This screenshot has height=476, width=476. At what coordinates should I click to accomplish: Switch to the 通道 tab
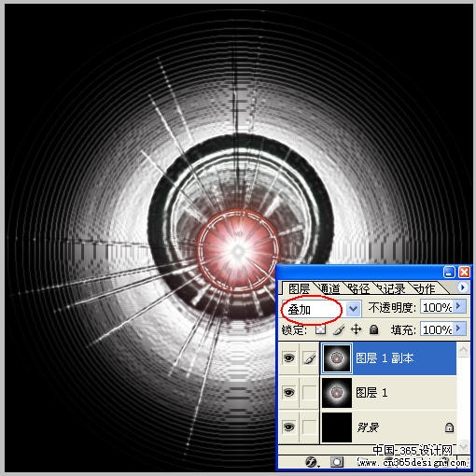[329, 288]
